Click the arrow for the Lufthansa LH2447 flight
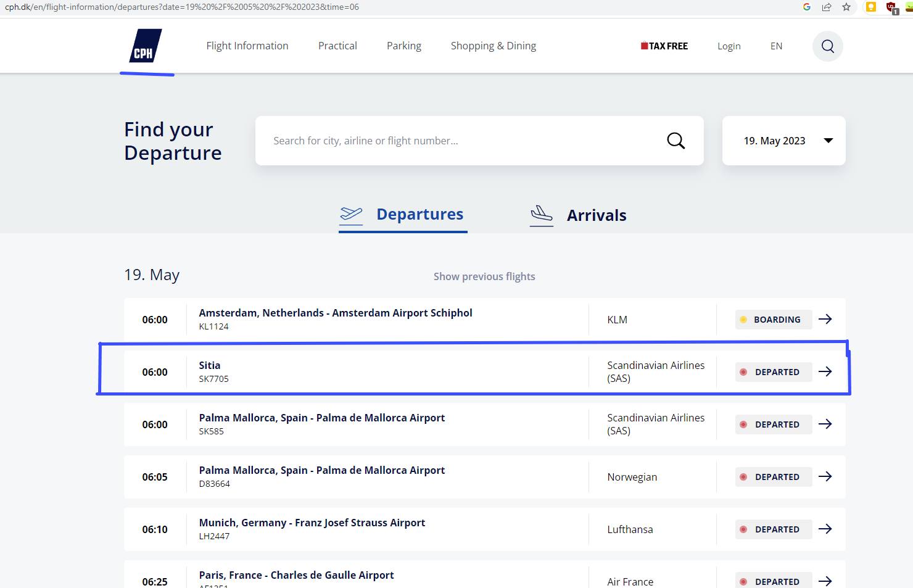 point(825,529)
